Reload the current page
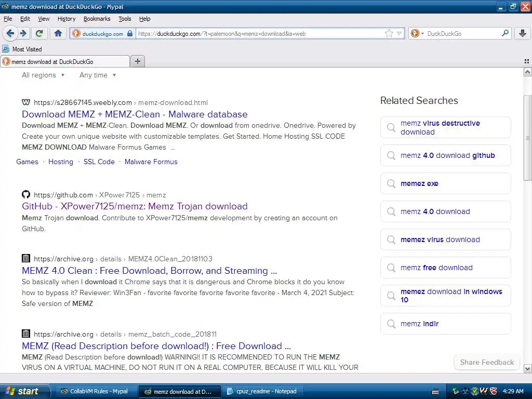Viewport: 532px width, 399px height. [39, 33]
